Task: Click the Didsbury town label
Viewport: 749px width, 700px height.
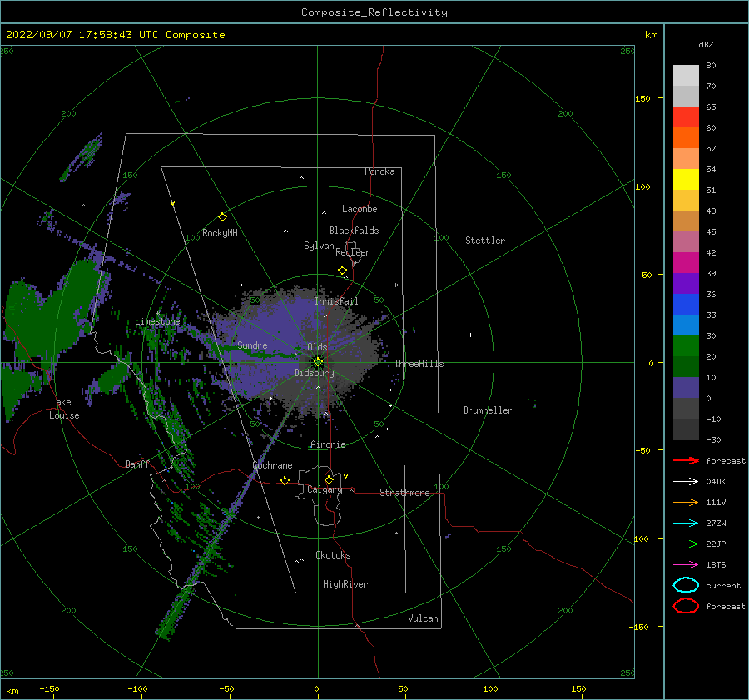Action: click(315, 373)
